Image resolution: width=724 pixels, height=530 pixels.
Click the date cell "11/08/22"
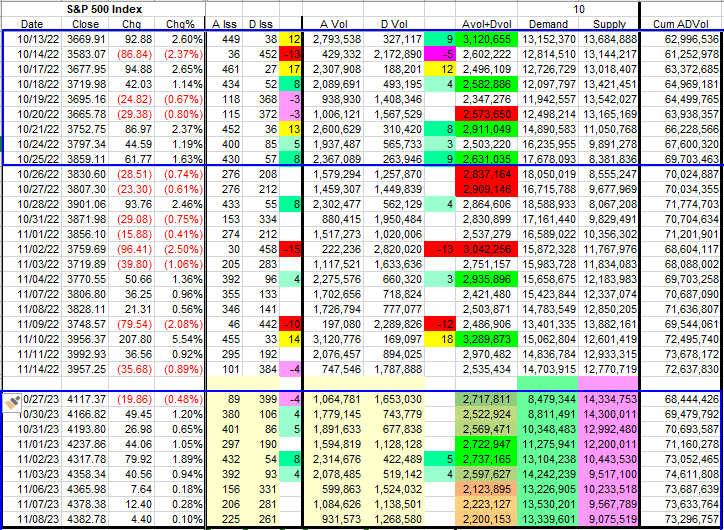(32, 309)
